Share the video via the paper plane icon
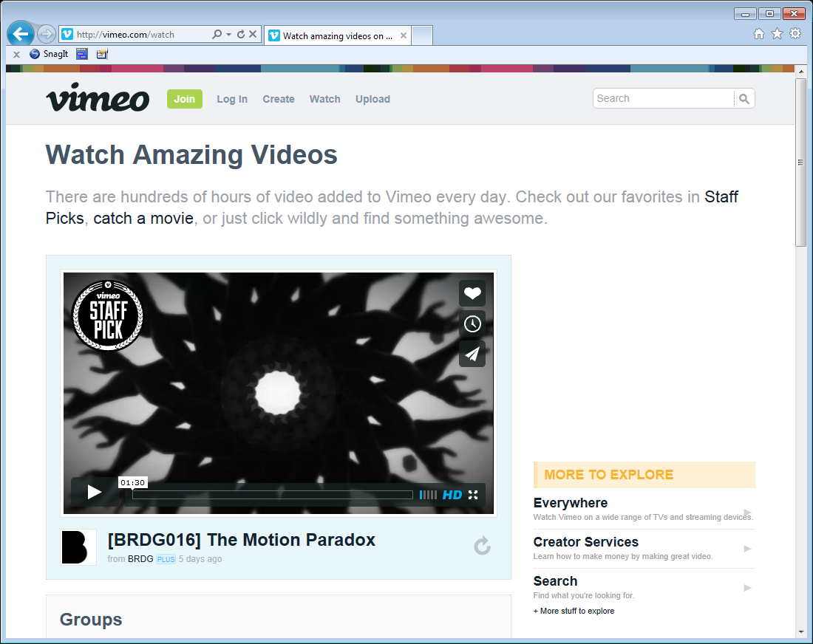This screenshot has height=644, width=813. coord(472,354)
